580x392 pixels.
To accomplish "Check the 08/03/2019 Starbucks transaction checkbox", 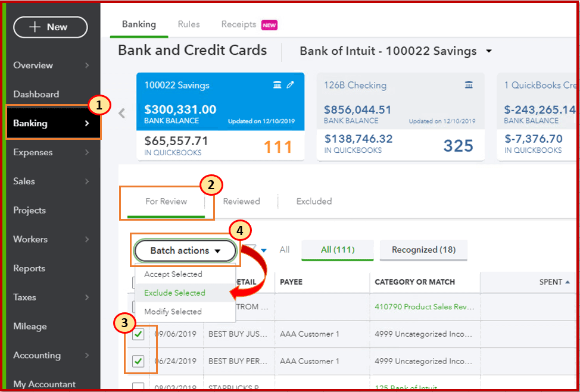I will (138, 387).
